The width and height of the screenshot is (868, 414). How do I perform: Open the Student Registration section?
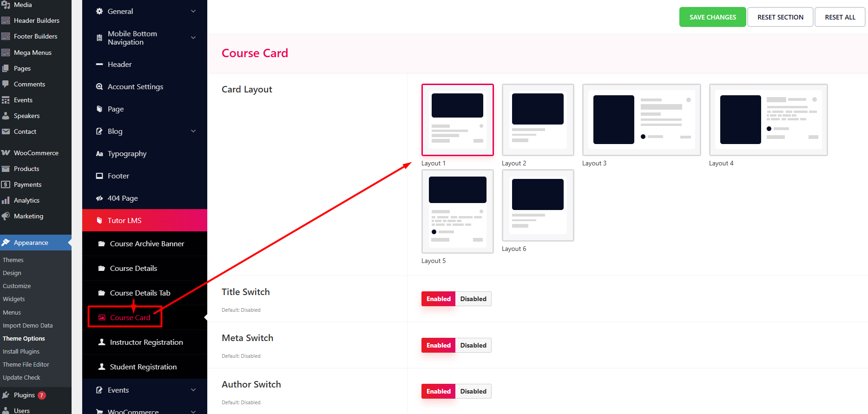point(145,367)
